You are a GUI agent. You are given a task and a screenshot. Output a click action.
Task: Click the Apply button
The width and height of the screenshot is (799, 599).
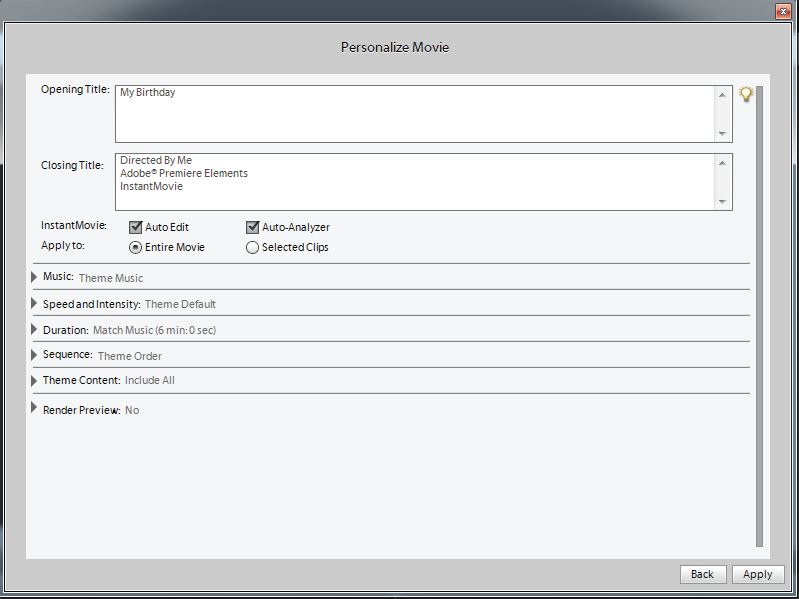pos(757,574)
